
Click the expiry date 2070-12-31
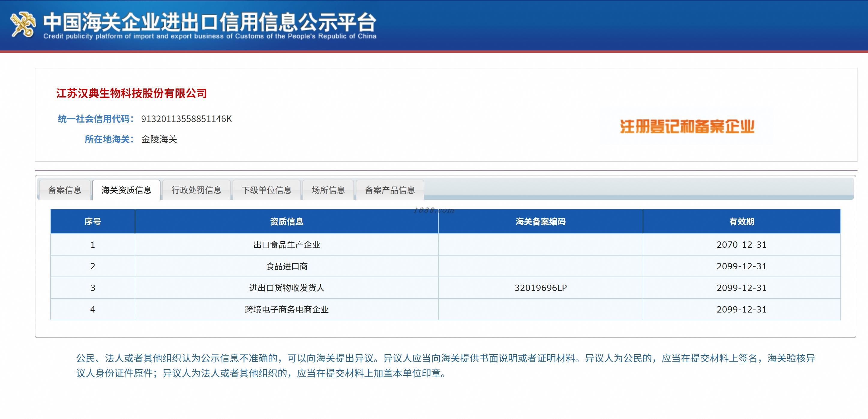[x=742, y=244]
